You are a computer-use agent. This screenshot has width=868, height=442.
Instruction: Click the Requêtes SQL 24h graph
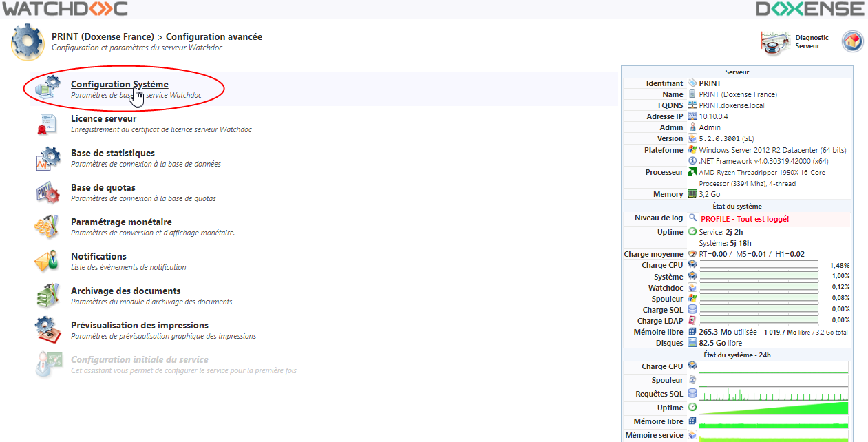(x=774, y=394)
